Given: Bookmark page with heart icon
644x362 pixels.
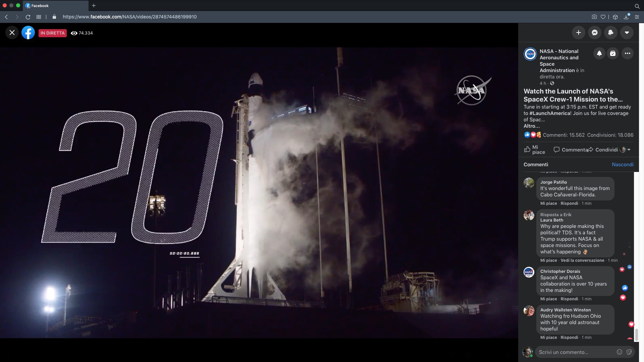Looking at the screenshot, I should pyautogui.click(x=603, y=17).
